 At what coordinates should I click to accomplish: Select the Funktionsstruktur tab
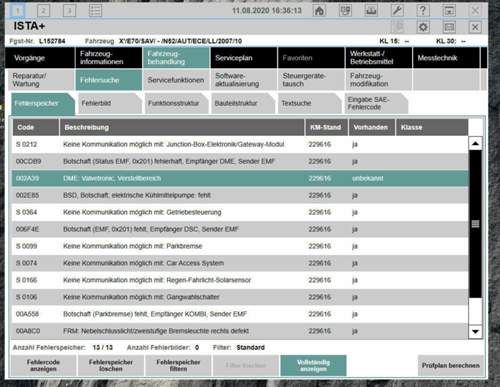pos(177,103)
